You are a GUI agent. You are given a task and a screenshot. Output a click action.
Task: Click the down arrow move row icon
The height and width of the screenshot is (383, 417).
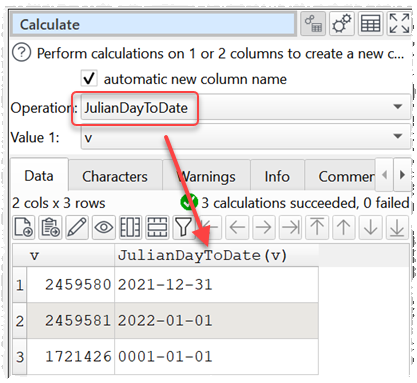(x=370, y=227)
